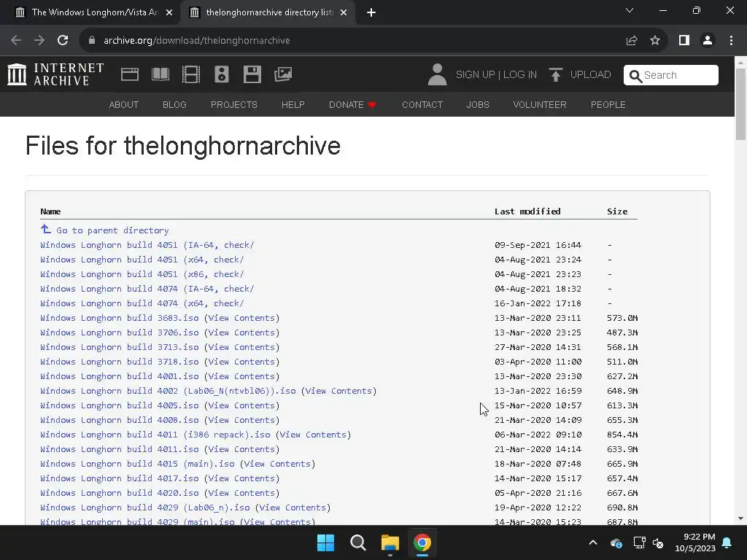
Task: Open the VOLUNTEER menu item
Action: tap(540, 105)
